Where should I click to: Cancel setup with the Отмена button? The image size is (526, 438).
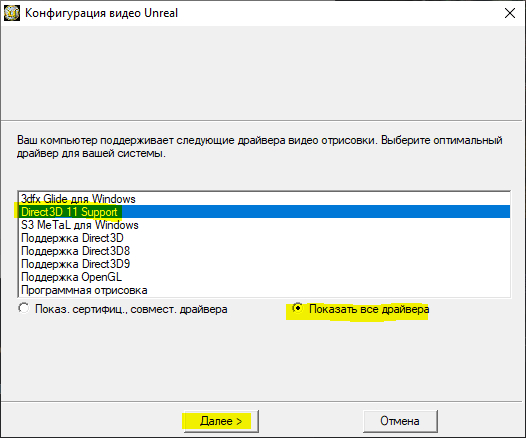[x=400, y=421]
